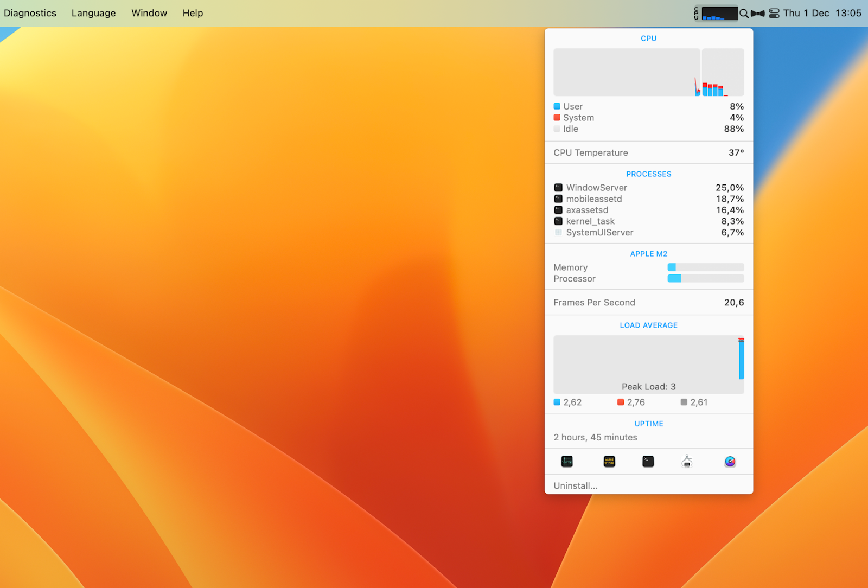Screen dimensions: 868x588
Task: Launch the iStat Menus gauge icon
Action: 730,462
